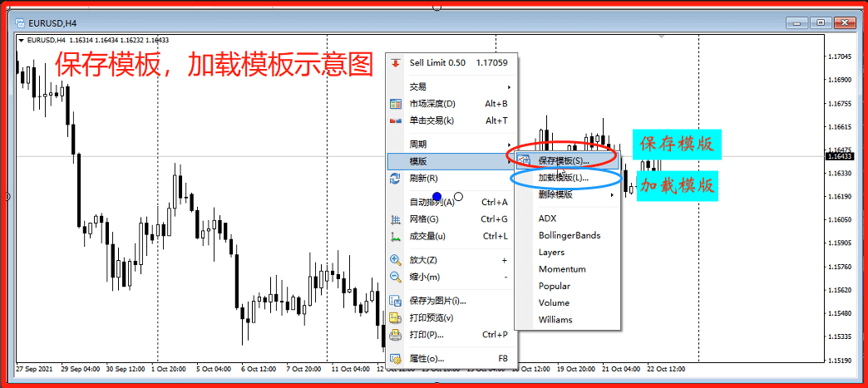Screen dimensions: 868x388
Task: Close the EURUSD,H4 chart window
Action: pos(845,22)
